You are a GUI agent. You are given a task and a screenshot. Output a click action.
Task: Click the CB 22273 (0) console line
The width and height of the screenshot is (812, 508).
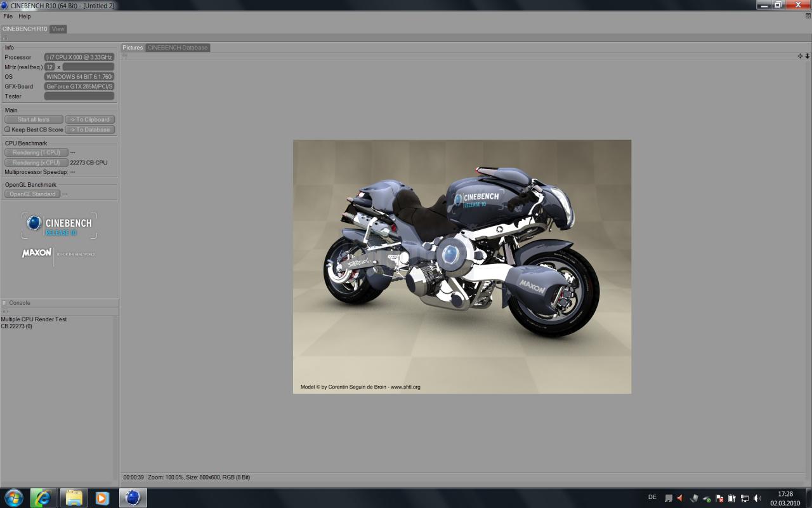(x=16, y=326)
